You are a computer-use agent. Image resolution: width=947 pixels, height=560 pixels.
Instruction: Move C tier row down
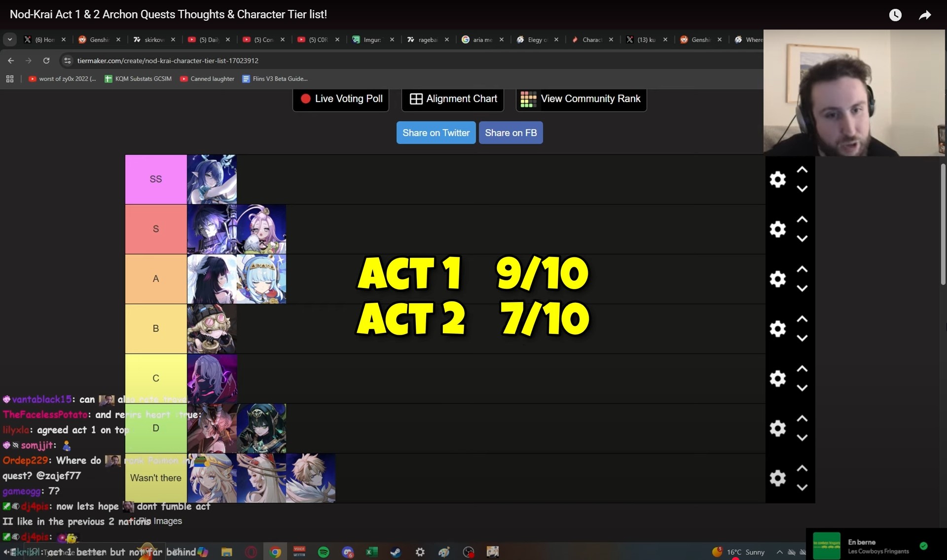[802, 388]
